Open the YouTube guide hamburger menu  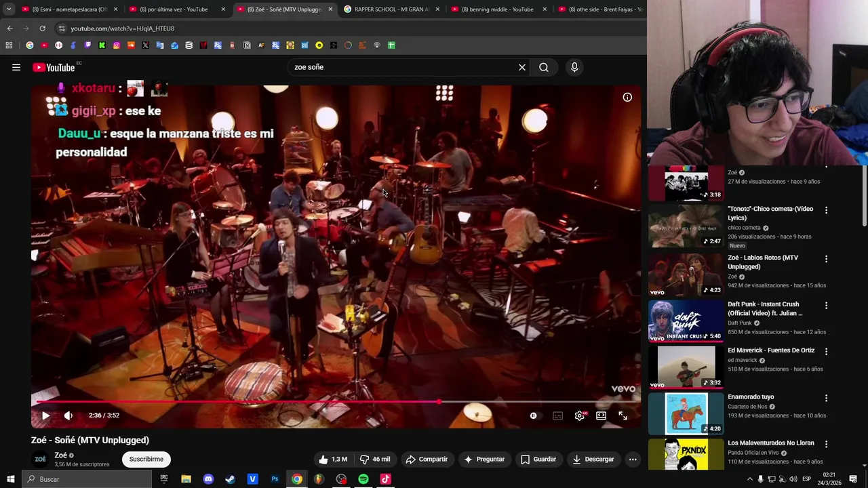click(x=16, y=67)
